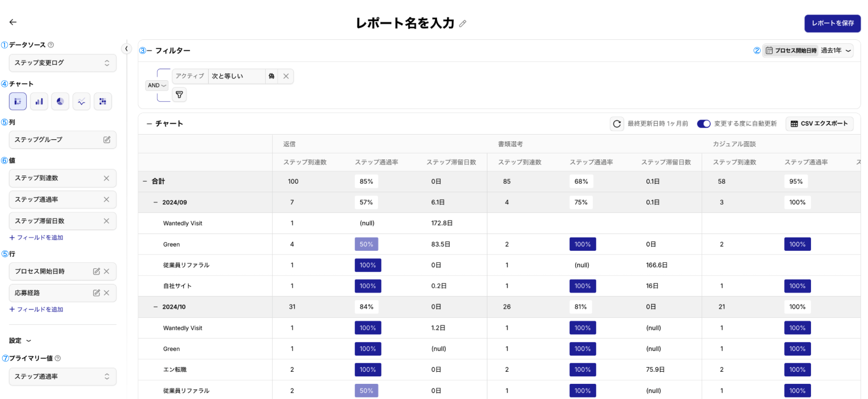
Task: Toggle auto-update on every change
Action: coord(703,124)
